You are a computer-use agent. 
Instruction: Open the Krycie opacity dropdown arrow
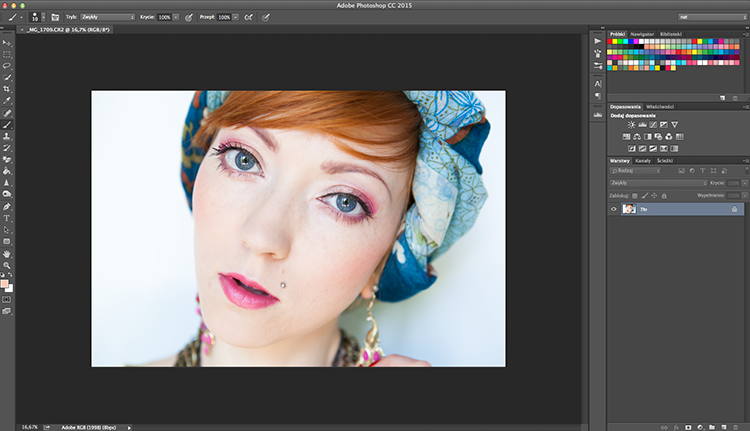point(176,17)
